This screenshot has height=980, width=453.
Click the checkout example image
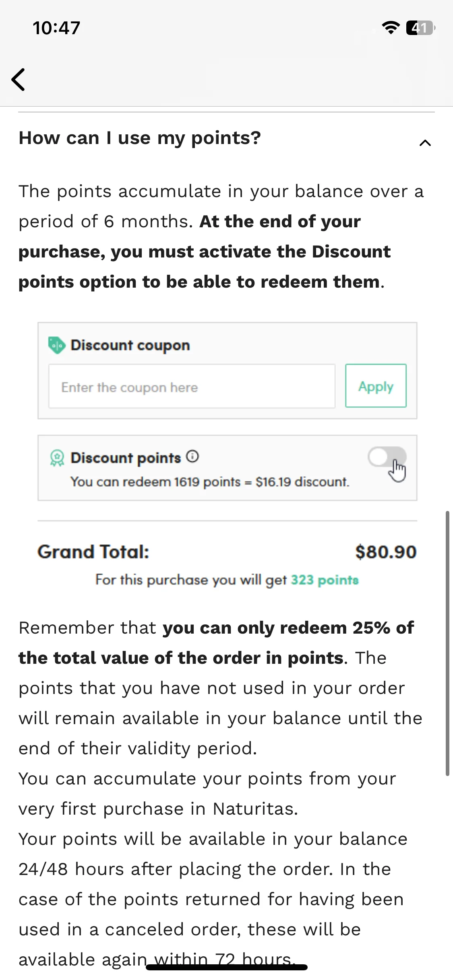tap(227, 455)
